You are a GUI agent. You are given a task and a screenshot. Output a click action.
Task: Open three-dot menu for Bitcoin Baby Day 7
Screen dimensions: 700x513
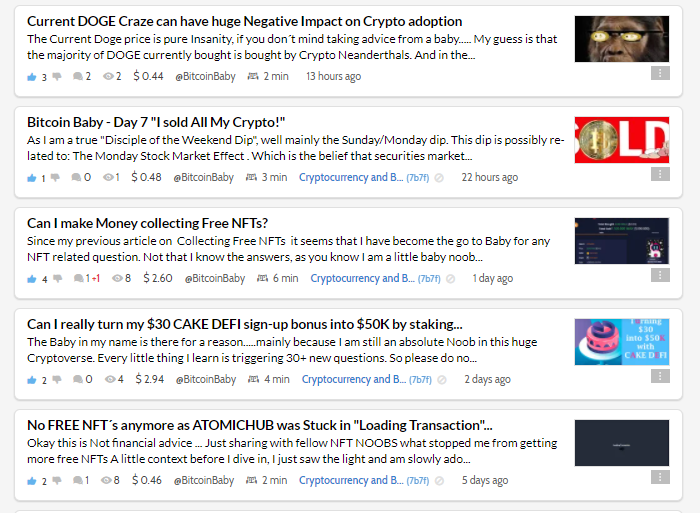660,174
